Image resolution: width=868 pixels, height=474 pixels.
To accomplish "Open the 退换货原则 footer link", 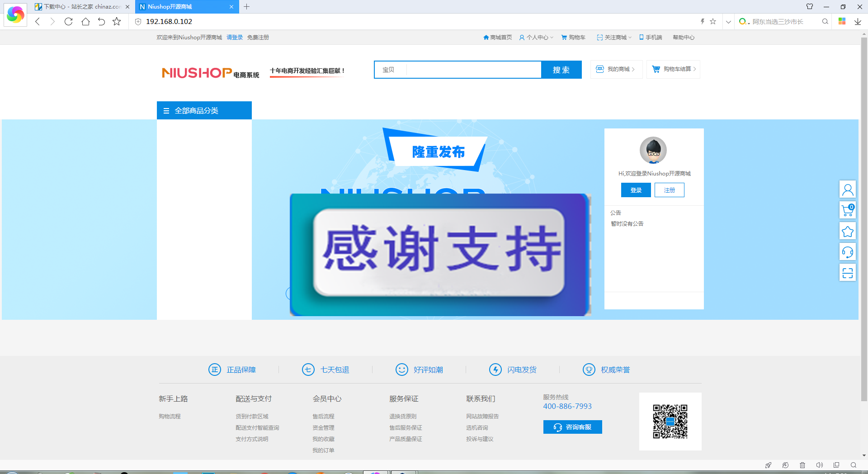I will tap(403, 416).
